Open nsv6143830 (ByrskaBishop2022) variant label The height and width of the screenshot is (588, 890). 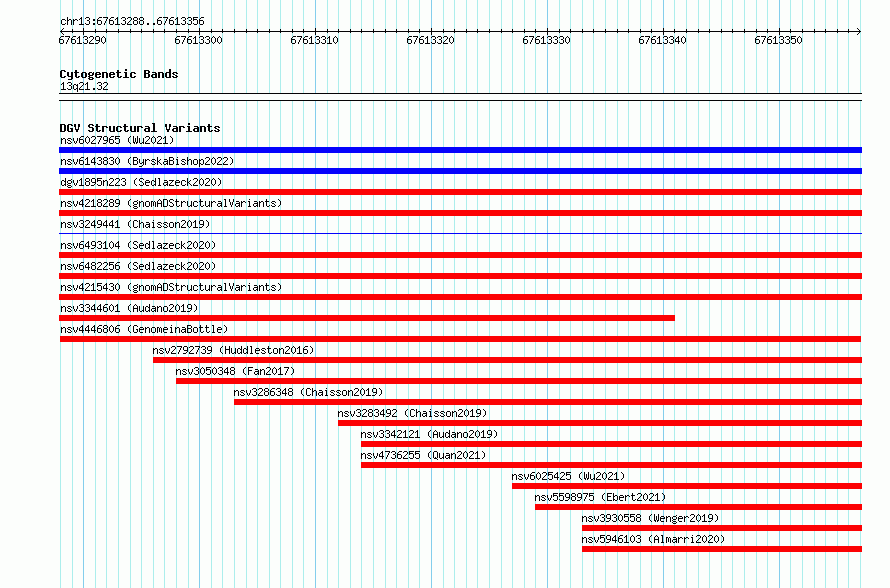point(147,161)
